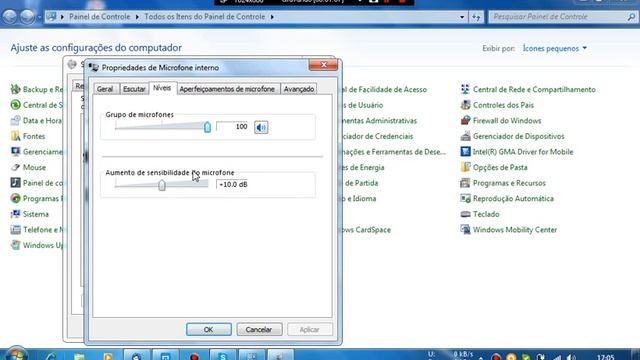Open Central de Rede e Compartilhamento icon
640x360 pixels.
point(465,89)
